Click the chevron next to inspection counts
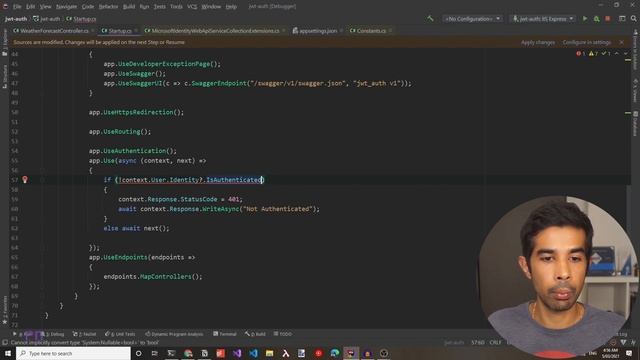 (x=616, y=53)
